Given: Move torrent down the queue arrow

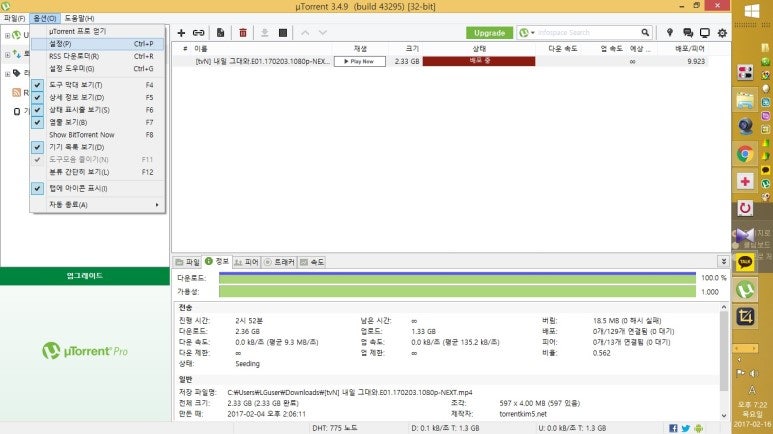Looking at the screenshot, I should (322, 33).
